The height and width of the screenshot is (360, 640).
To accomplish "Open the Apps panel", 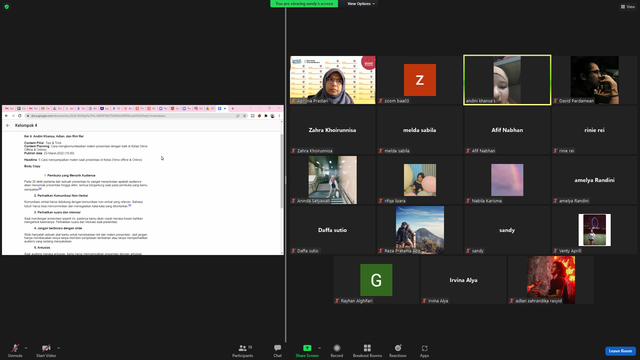I will point(424,350).
